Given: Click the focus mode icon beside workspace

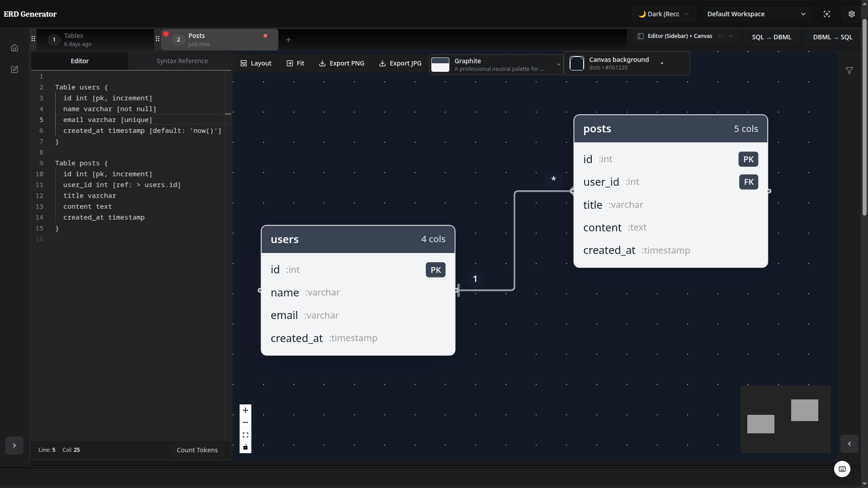Looking at the screenshot, I should pyautogui.click(x=827, y=14).
